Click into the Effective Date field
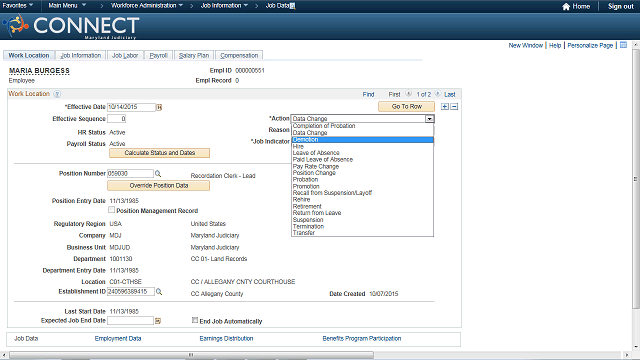640x360 pixels. pos(131,107)
